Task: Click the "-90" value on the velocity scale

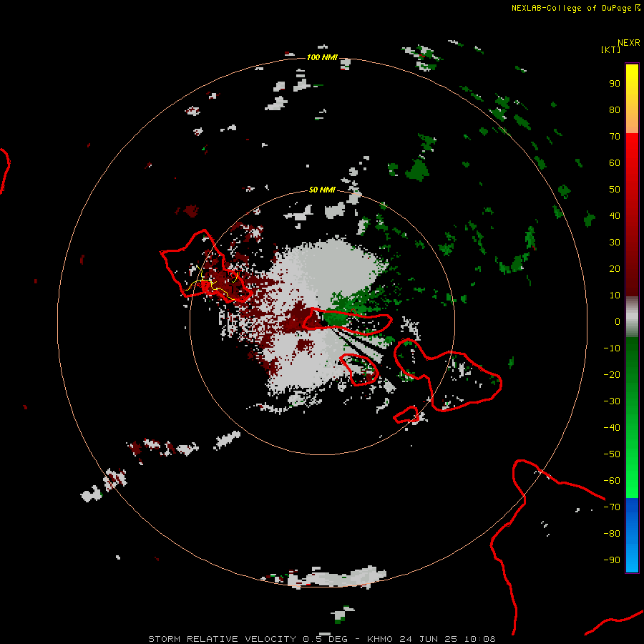Action: point(612,560)
